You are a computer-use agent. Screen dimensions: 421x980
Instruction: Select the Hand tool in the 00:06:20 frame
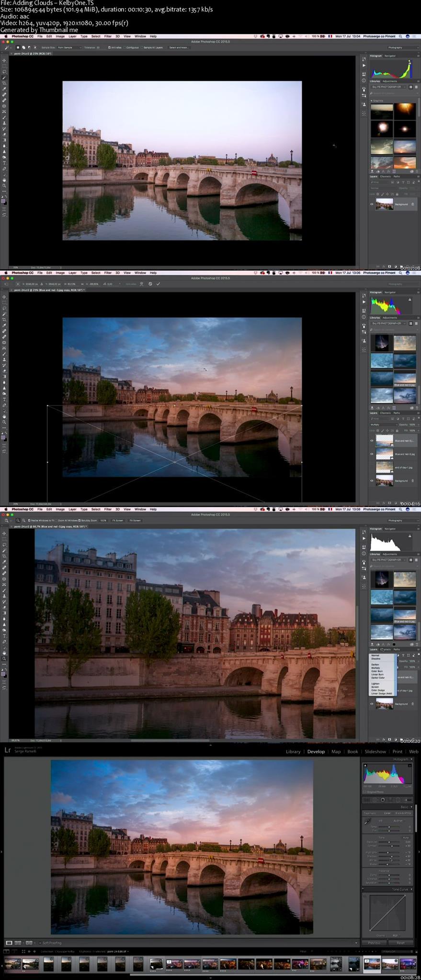tap(4, 653)
